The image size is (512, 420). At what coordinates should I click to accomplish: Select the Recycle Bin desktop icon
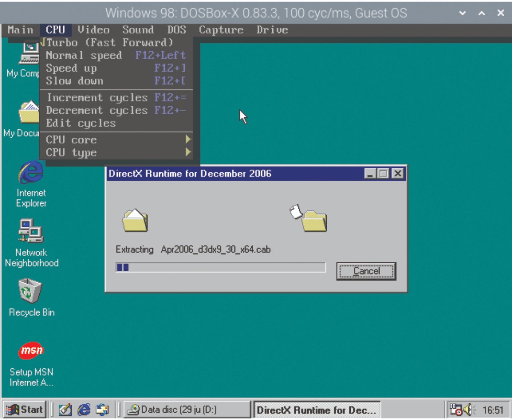[31, 298]
